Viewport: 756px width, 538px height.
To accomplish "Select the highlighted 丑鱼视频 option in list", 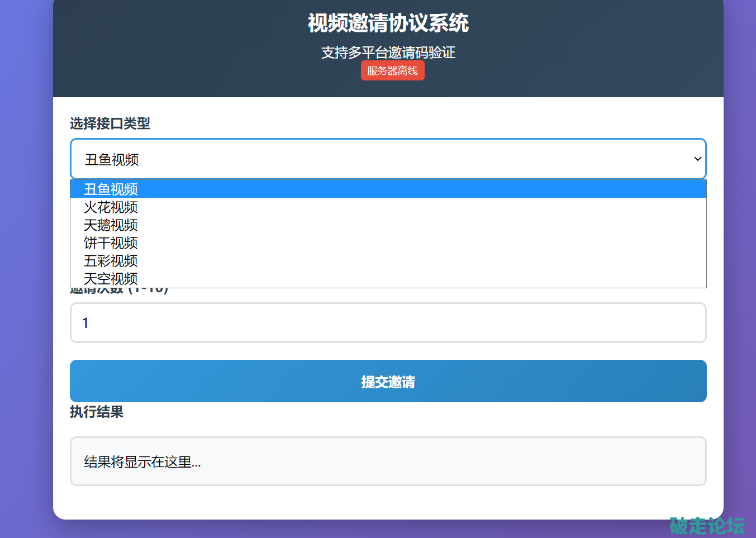I will click(111, 189).
